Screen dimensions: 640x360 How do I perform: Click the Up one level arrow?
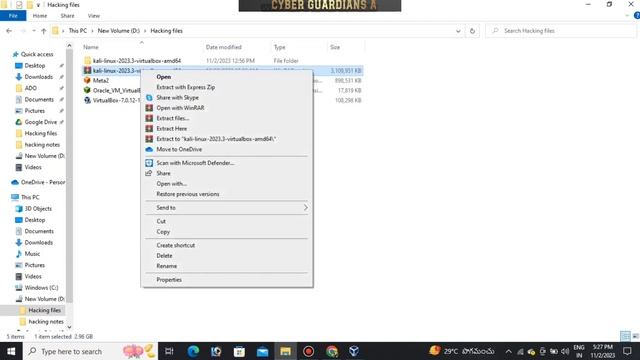point(44,31)
